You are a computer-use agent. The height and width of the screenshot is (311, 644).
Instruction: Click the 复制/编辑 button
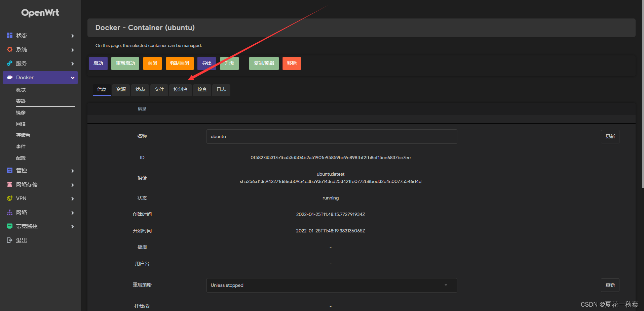click(x=264, y=63)
